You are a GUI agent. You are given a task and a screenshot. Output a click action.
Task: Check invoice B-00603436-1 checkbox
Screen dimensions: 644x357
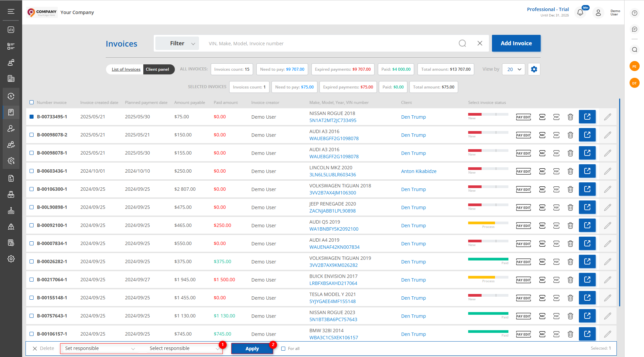click(32, 171)
